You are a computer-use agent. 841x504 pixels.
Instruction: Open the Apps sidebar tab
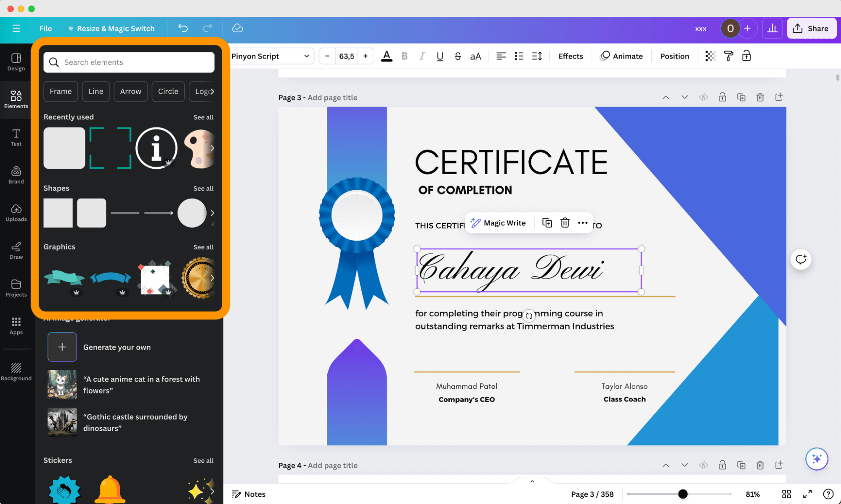16,326
